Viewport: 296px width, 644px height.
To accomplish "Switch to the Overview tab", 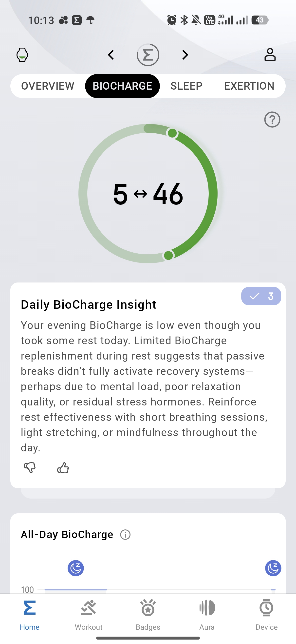I will (x=48, y=86).
